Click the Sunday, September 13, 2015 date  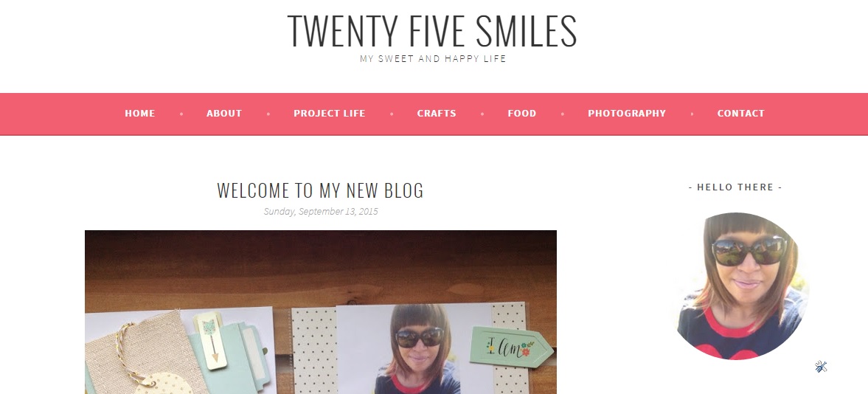(x=321, y=211)
